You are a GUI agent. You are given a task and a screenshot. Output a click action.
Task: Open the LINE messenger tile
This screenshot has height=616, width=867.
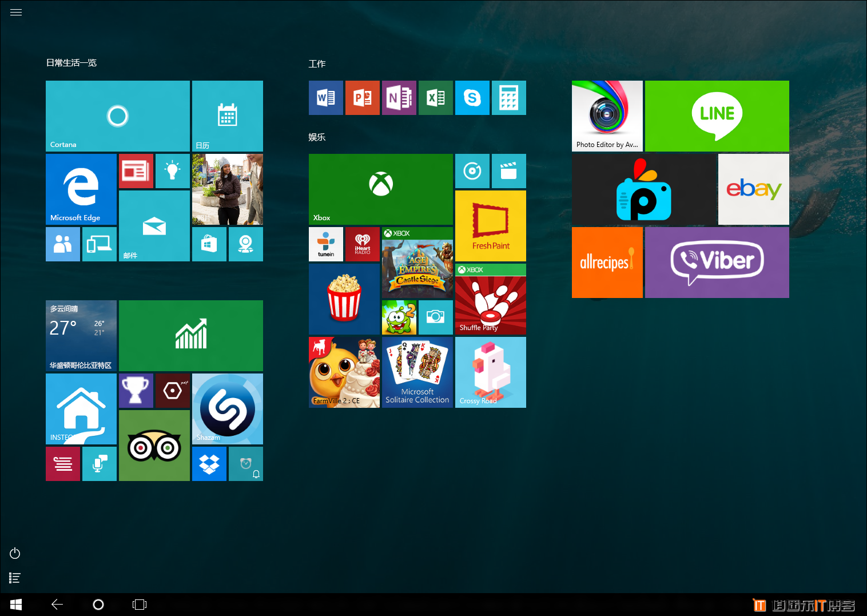pyautogui.click(x=717, y=116)
